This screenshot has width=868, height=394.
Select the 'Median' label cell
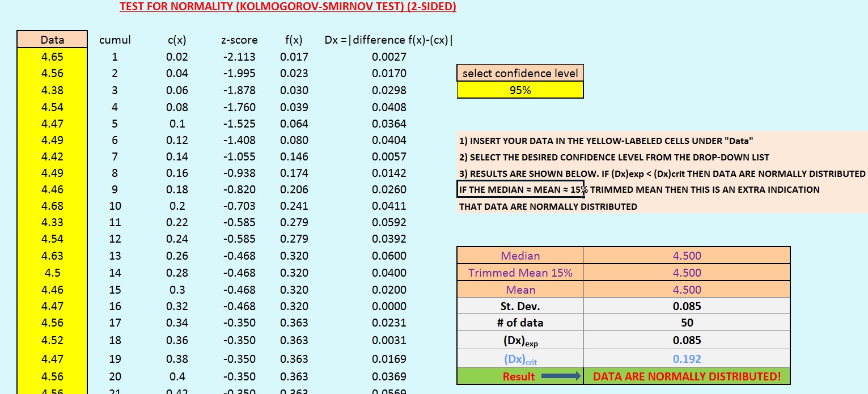click(x=520, y=256)
